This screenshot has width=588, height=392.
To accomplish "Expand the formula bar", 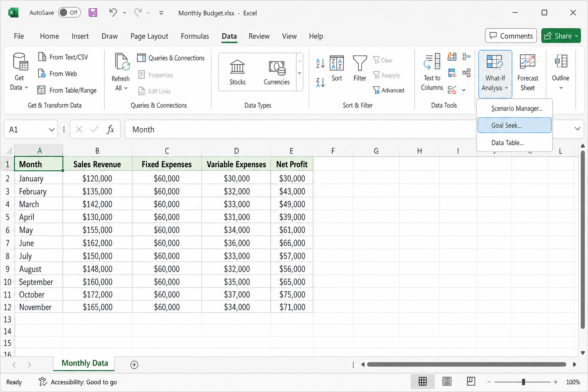I will [x=577, y=129].
